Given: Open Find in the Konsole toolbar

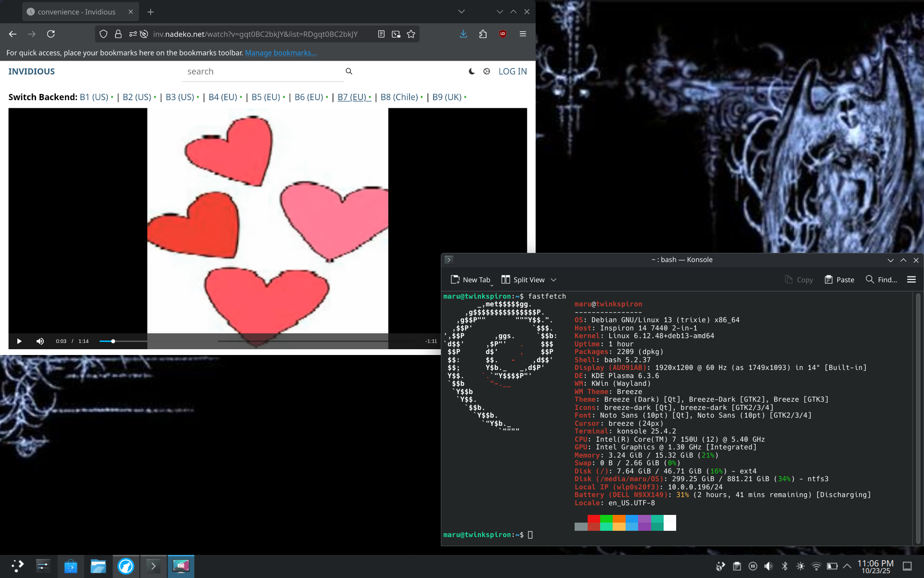Looking at the screenshot, I should [x=881, y=280].
